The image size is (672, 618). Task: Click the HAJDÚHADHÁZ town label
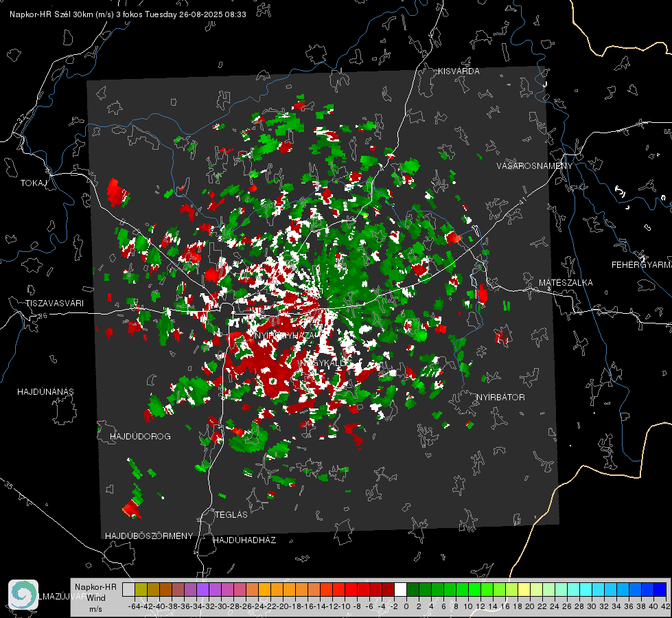click(244, 540)
